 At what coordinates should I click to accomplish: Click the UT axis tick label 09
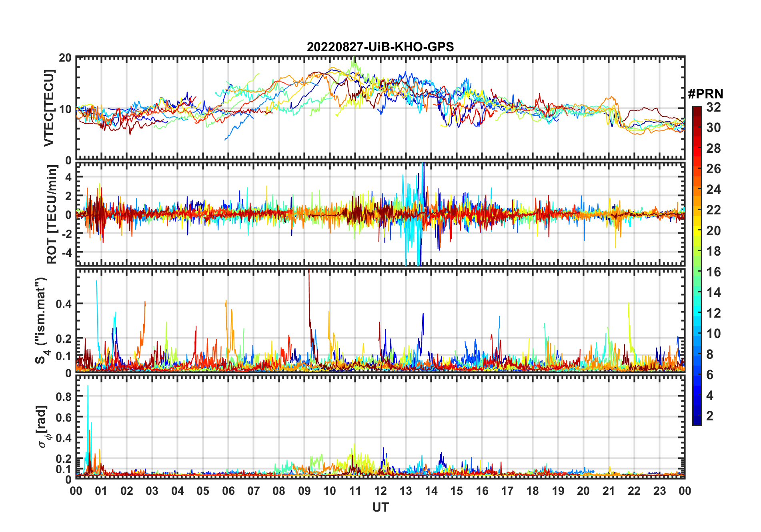pos(304,491)
